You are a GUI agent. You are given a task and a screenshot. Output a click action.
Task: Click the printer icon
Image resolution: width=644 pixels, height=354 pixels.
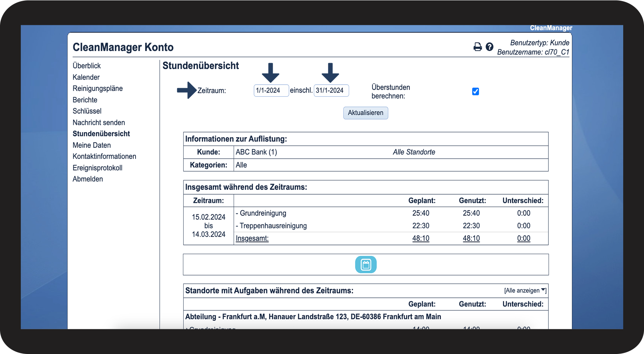[477, 47]
